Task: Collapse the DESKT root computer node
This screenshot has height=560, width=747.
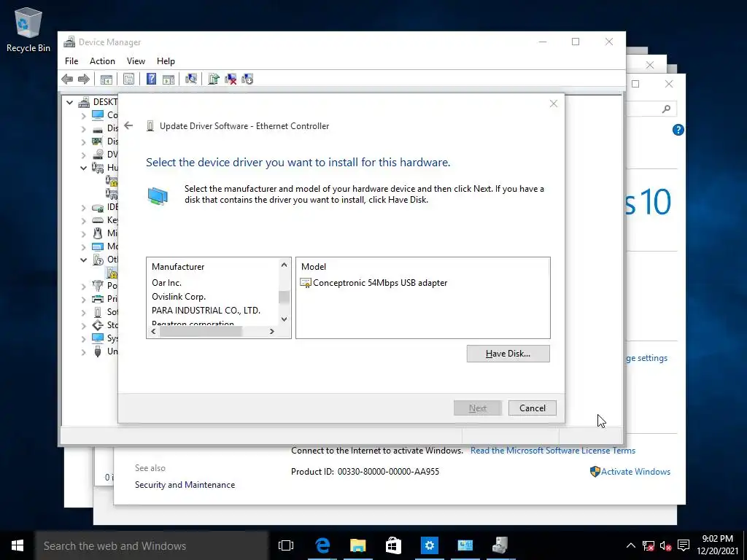Action: click(70, 102)
